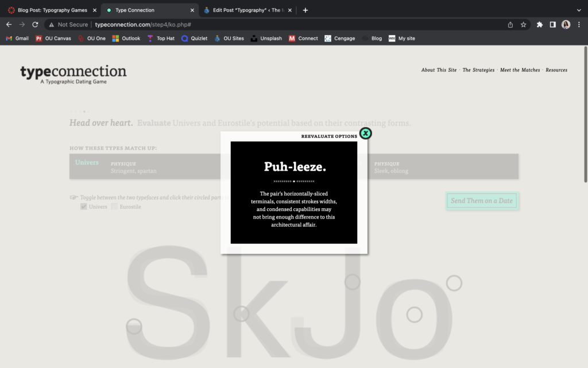Image resolution: width=588 pixels, height=368 pixels.
Task: Open the Top Hat bookmark
Action: [x=161, y=39]
